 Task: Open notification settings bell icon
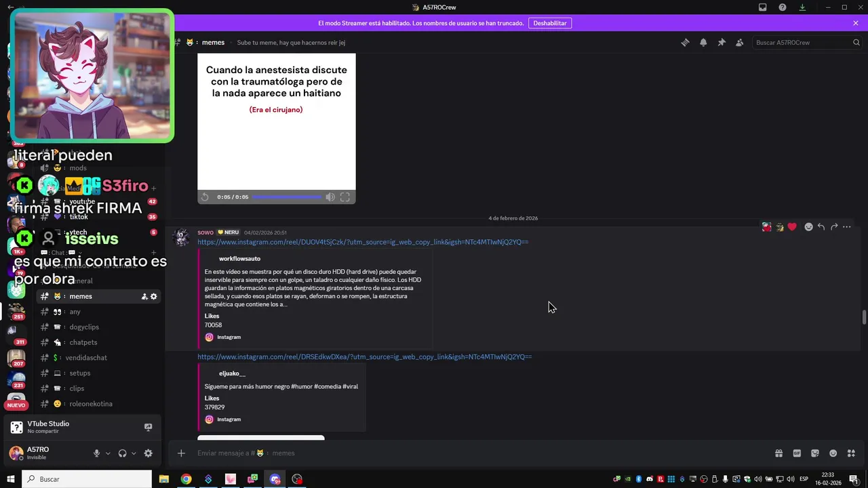point(703,42)
